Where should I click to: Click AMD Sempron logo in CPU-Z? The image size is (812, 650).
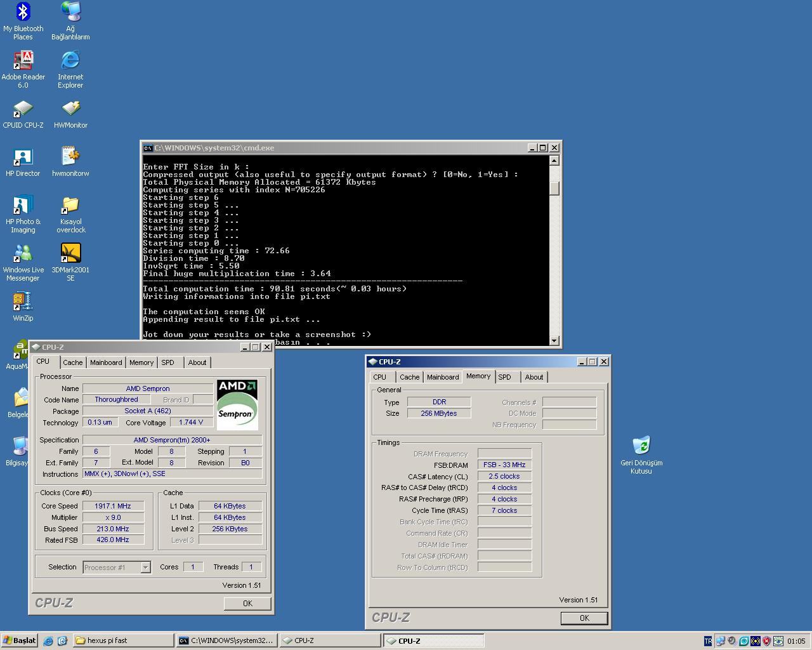pyautogui.click(x=237, y=404)
